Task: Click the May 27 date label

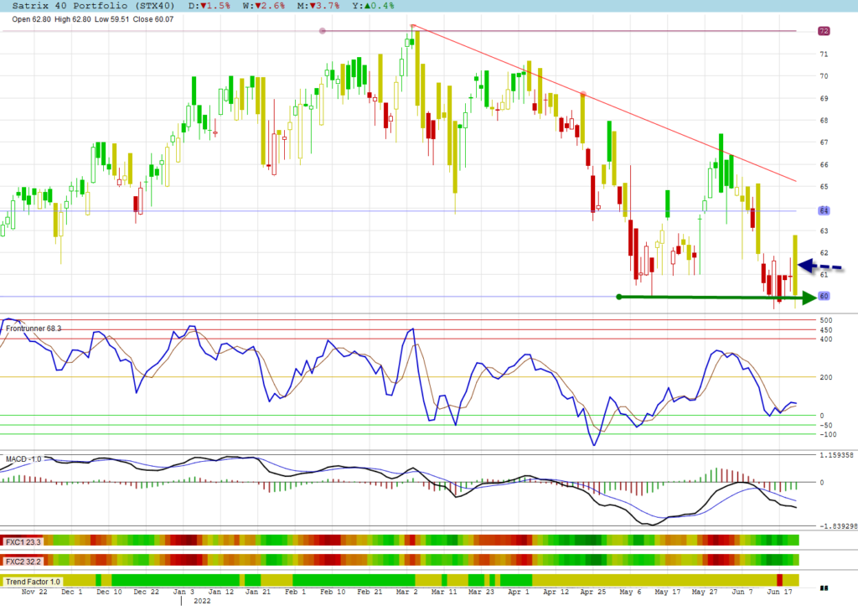Action: pos(705,592)
